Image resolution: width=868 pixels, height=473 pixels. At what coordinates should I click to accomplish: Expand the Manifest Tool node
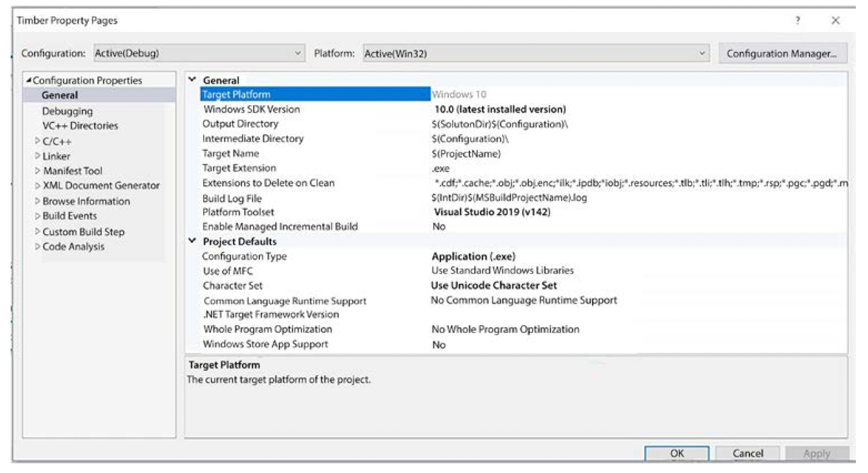tap(38, 171)
